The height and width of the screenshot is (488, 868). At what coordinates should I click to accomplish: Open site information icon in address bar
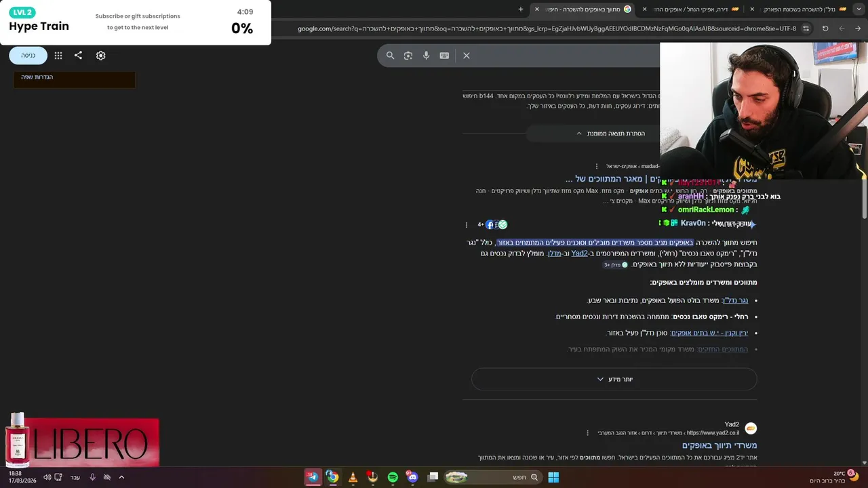click(806, 28)
